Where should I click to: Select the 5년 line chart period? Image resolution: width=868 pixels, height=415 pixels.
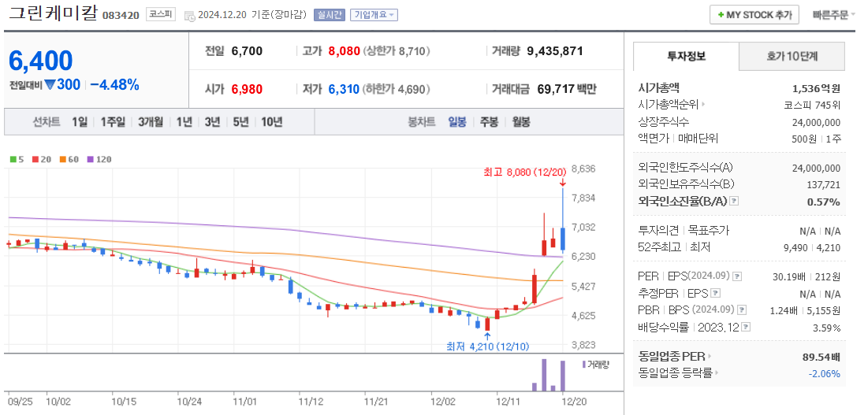click(240, 122)
